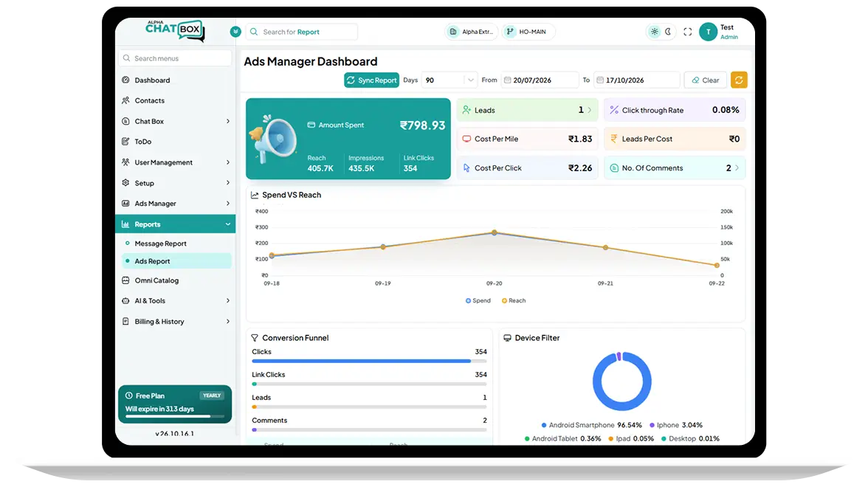868x487 pixels.
Task: Expand the Chat Box submenu
Action: click(175, 121)
